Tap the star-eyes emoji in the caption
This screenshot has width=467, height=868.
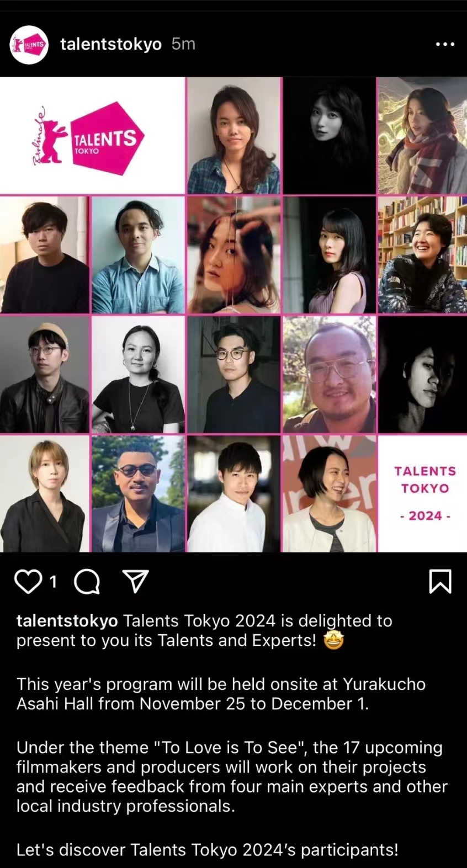click(x=333, y=641)
